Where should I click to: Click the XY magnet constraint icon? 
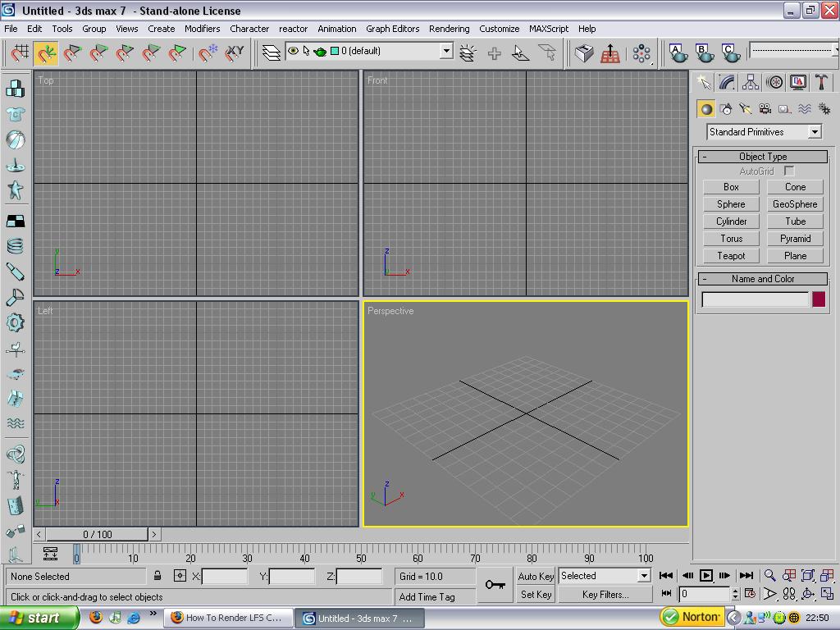point(234,52)
